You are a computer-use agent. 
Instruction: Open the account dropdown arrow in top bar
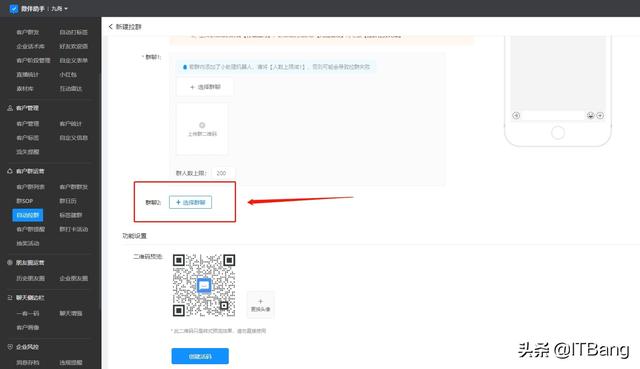(66, 9)
